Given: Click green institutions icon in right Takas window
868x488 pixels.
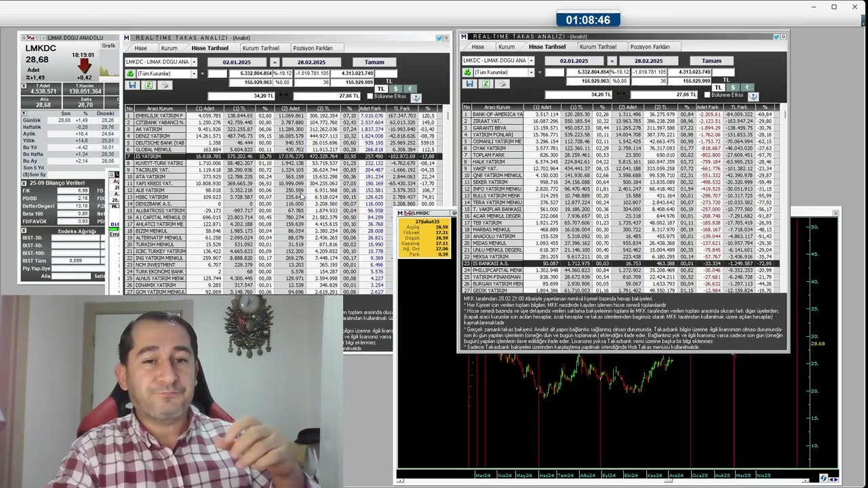Looking at the screenshot, I should point(468,72).
